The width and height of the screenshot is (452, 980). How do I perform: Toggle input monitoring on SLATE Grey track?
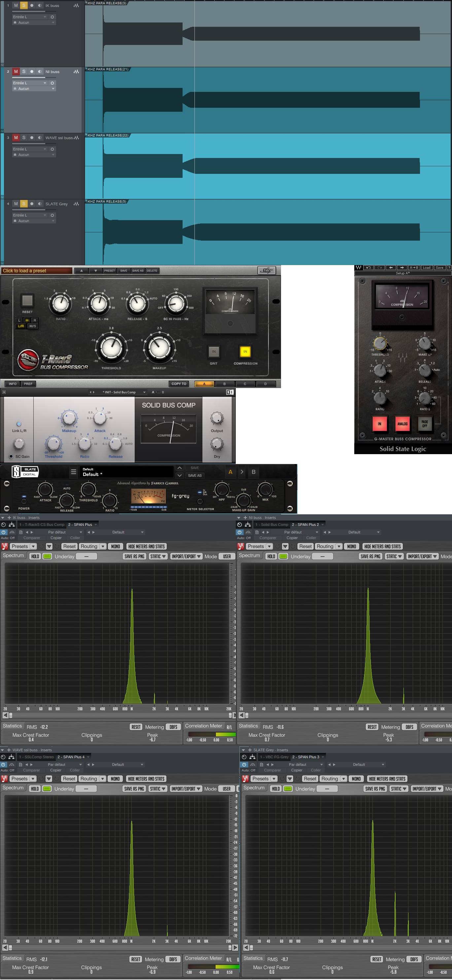[x=40, y=204]
